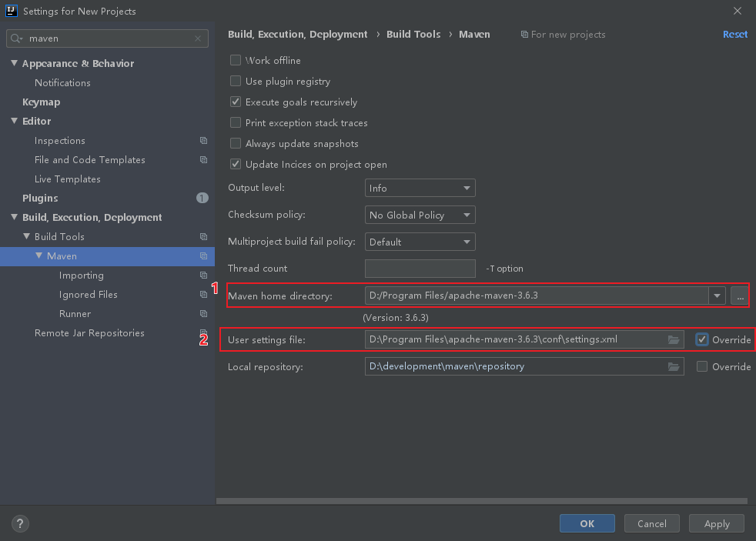Image resolution: width=756 pixels, height=541 pixels.
Task: Open the Checksum policy dropdown
Action: tap(420, 215)
